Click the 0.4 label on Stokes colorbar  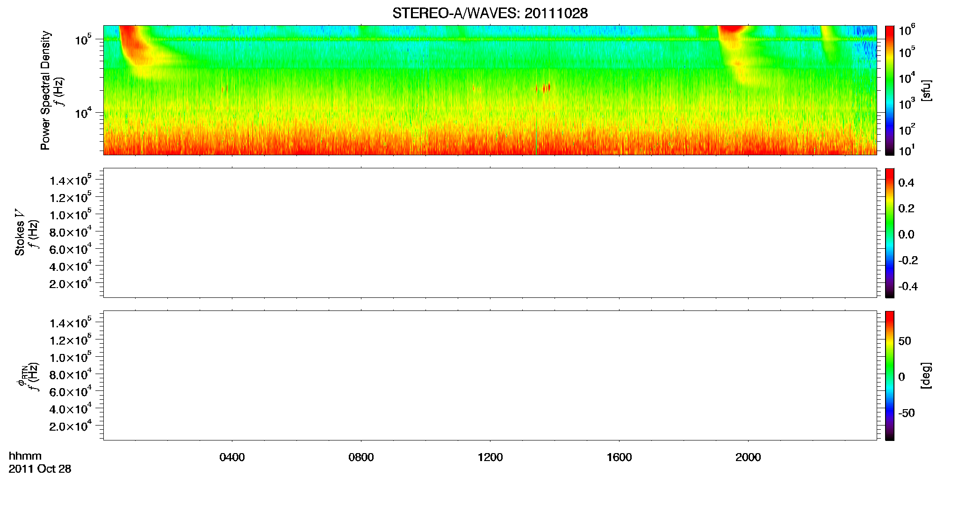point(906,183)
